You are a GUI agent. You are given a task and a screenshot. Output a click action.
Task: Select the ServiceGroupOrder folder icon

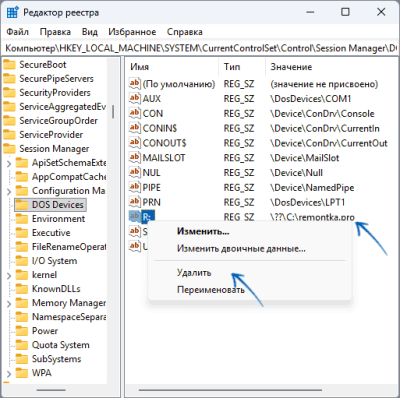click(x=9, y=121)
